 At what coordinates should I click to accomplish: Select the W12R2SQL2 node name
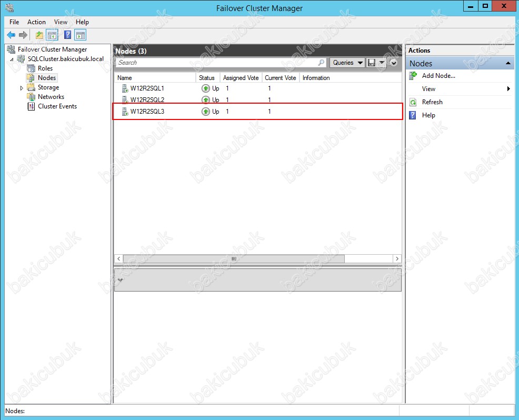pos(147,99)
